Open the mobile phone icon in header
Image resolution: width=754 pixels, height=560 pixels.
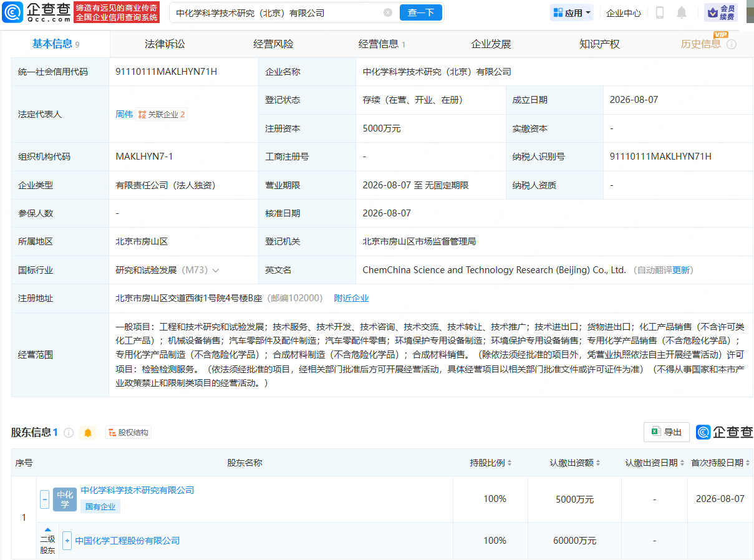point(660,12)
